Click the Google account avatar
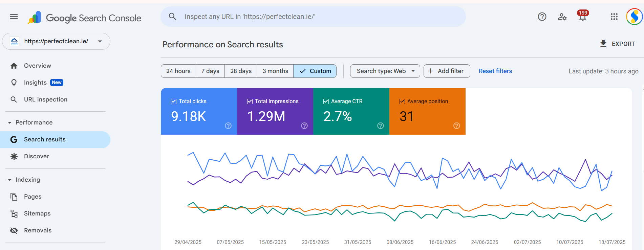 [634, 17]
